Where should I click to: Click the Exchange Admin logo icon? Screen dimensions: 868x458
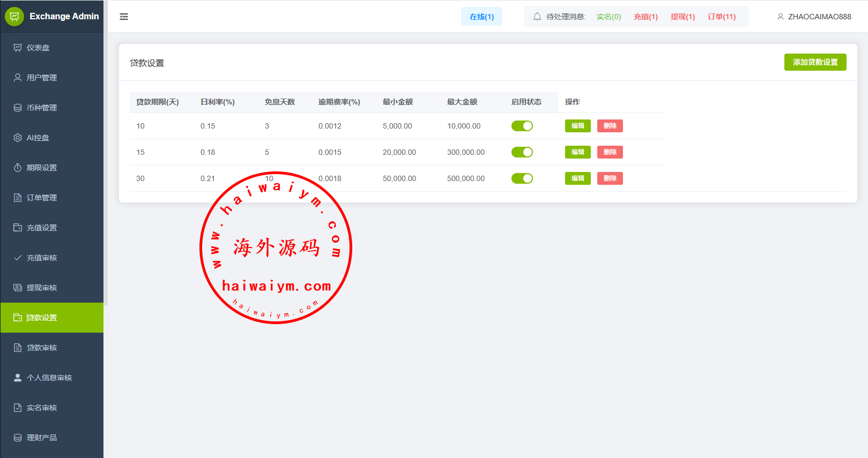tap(14, 17)
